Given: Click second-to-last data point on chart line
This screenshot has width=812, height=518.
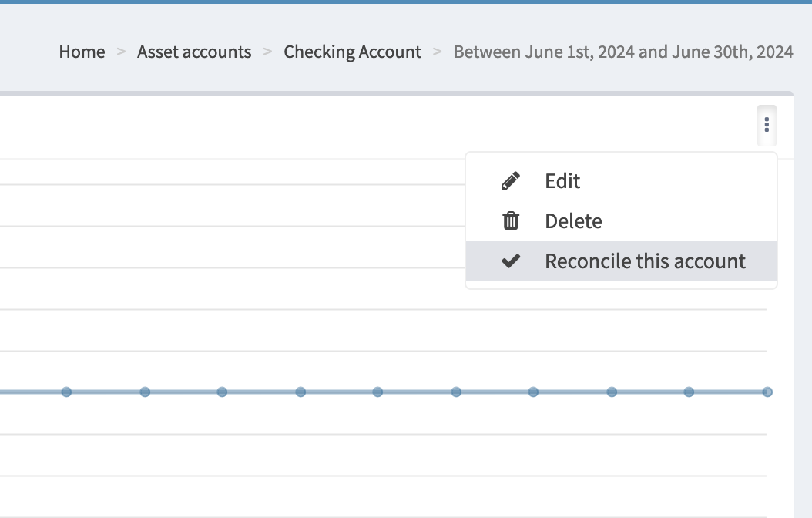Looking at the screenshot, I should point(689,392).
